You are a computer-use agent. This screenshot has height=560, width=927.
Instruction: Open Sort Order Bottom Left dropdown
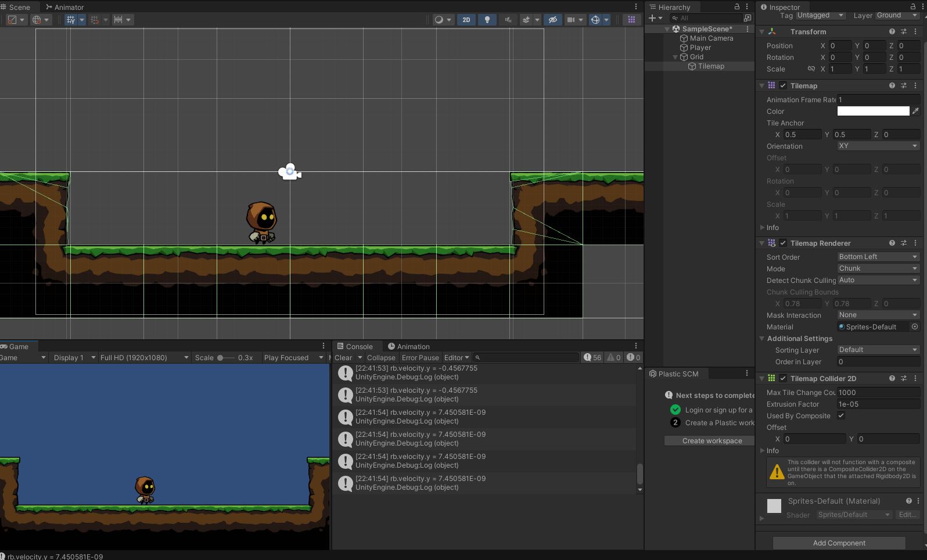coord(878,257)
